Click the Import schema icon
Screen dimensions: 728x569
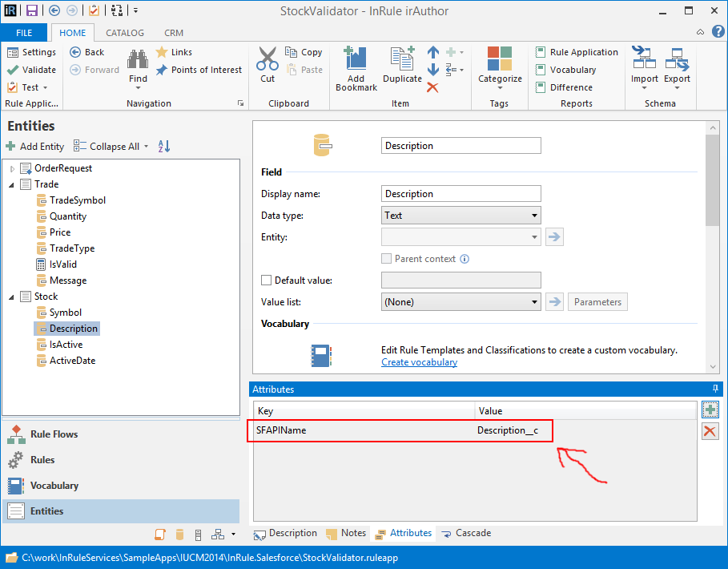(644, 60)
